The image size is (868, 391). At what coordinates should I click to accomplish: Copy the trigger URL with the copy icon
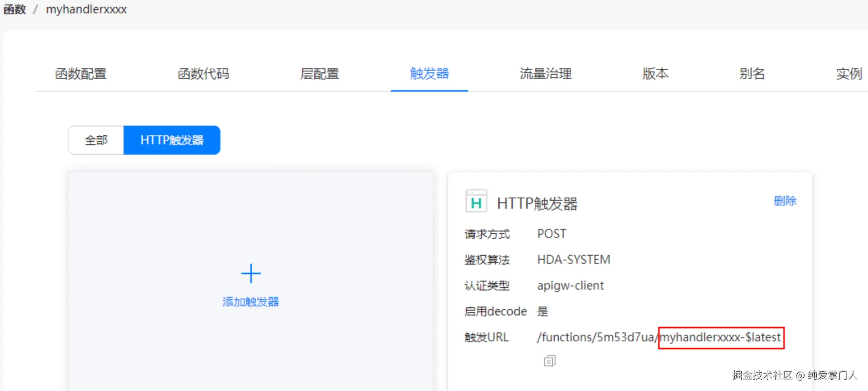[549, 361]
